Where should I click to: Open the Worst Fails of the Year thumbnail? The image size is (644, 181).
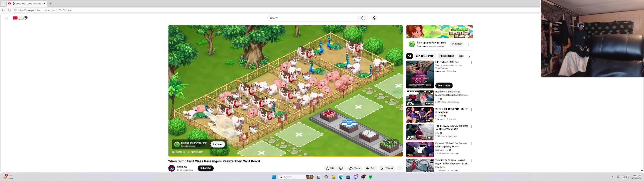pyautogui.click(x=420, y=115)
